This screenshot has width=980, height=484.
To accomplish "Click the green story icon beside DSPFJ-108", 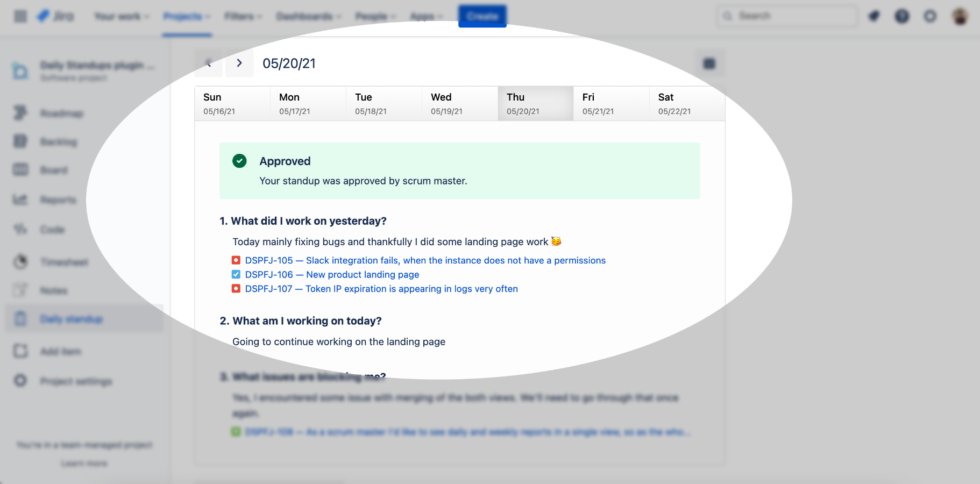I will tap(237, 431).
